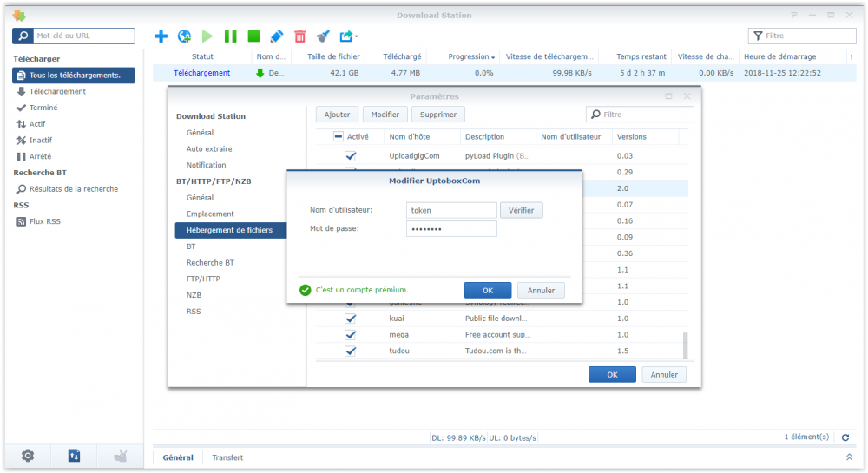Viewport: 868px width, 473px height.
Task: Click the Mot de passe field
Action: 451,229
